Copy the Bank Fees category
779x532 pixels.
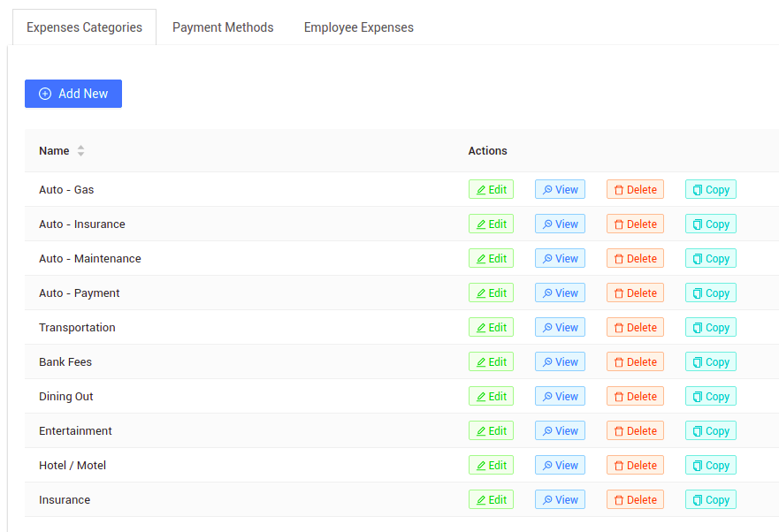click(711, 362)
